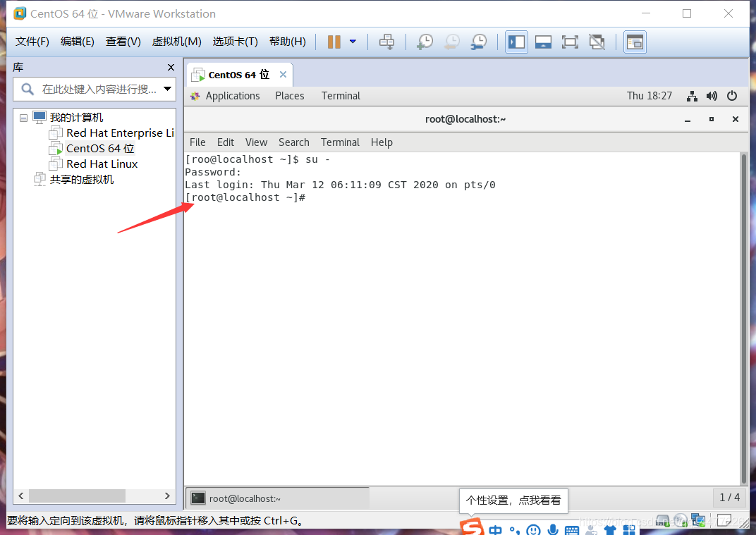Open the Sogou emoji smiley icon
Viewport: 756px width, 535px height.
point(533,530)
